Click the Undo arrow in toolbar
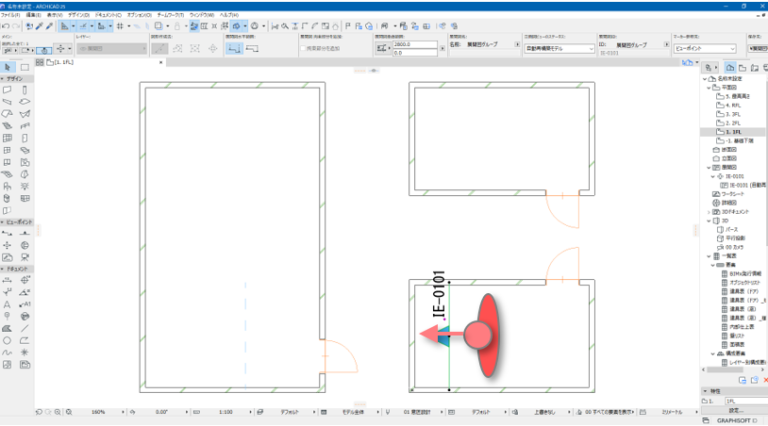 tap(5, 26)
